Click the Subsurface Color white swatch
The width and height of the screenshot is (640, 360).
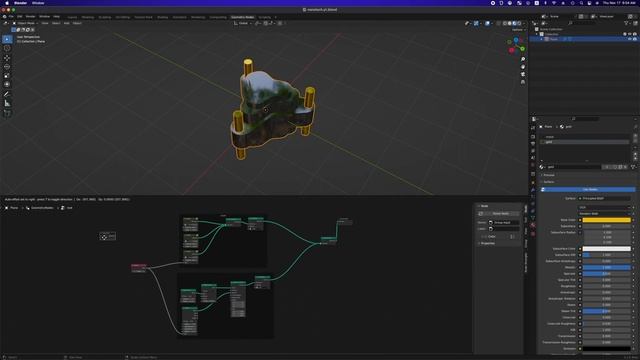pyautogui.click(x=607, y=249)
